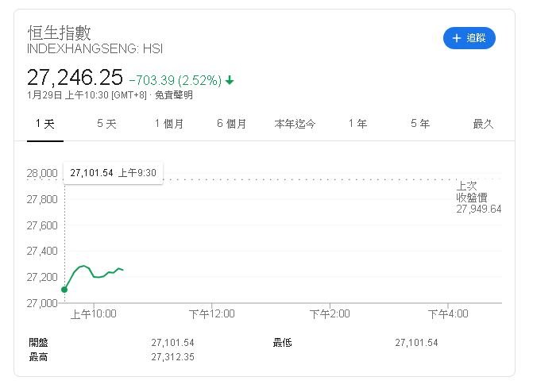The width and height of the screenshot is (533, 392).
Task: Click the 最高 value 27,312.35
Action: [x=172, y=357]
